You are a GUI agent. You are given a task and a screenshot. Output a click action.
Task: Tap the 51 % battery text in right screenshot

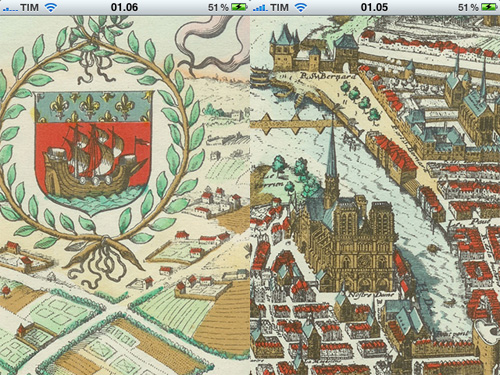point(468,7)
